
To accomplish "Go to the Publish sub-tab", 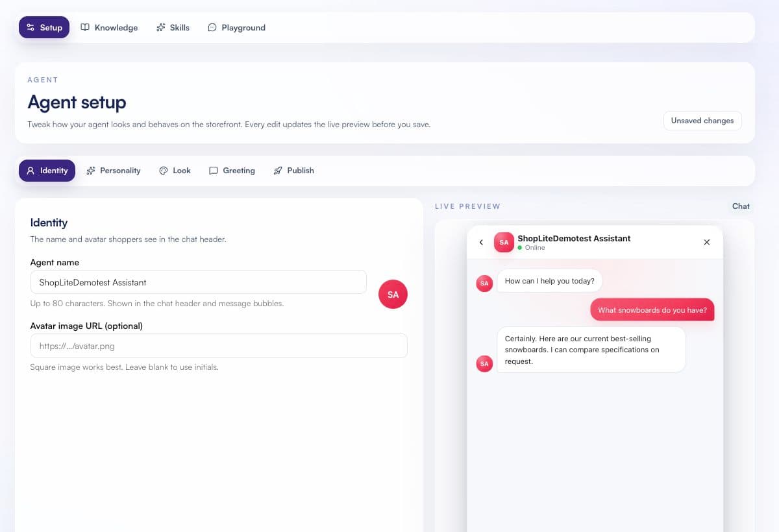I will click(x=293, y=171).
